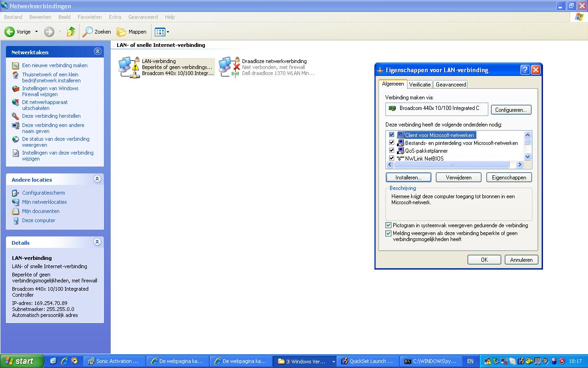Click the horizontal scrollbar left arrow
This screenshot has width=588, height=368.
[390, 164]
